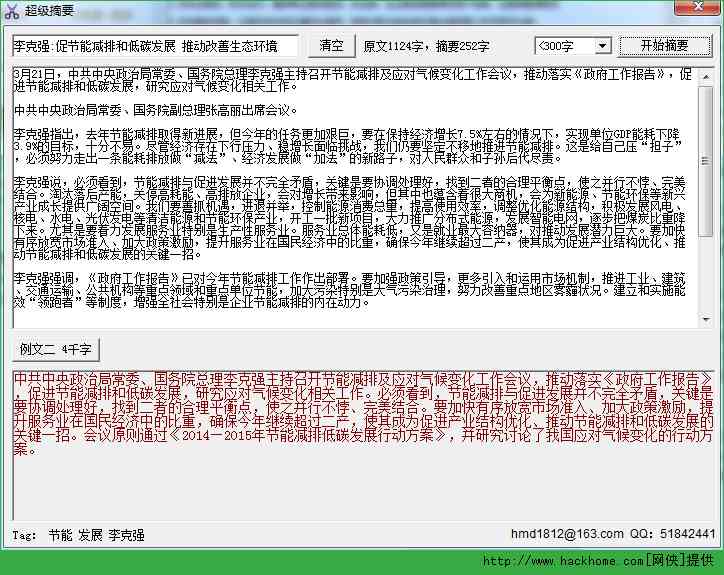724x575 pixels.
Task: Click paragraph starting 李克强强调
Action: click(x=350, y=290)
